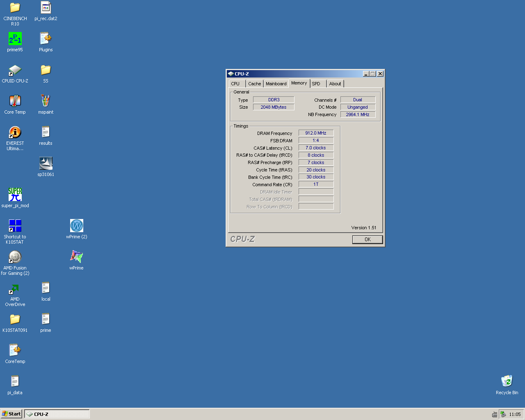Image resolution: width=525 pixels, height=420 pixels.
Task: Open the Start menu
Action: (x=11, y=414)
